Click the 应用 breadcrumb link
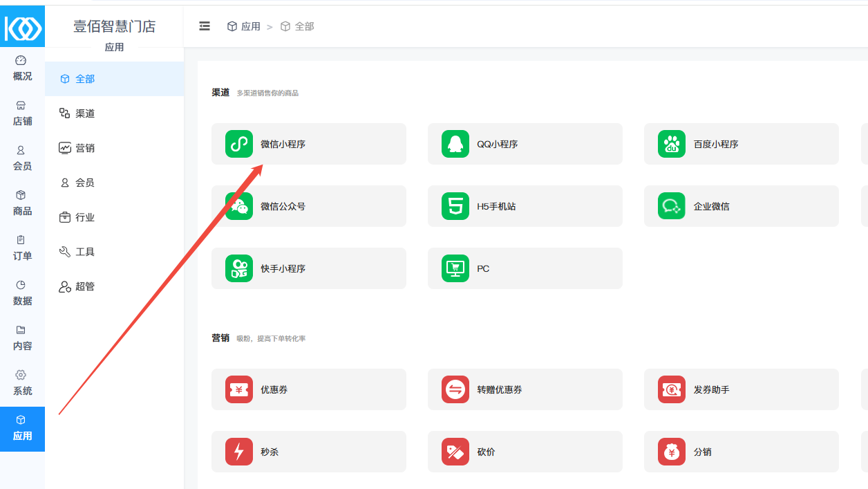868x489 pixels. click(244, 26)
